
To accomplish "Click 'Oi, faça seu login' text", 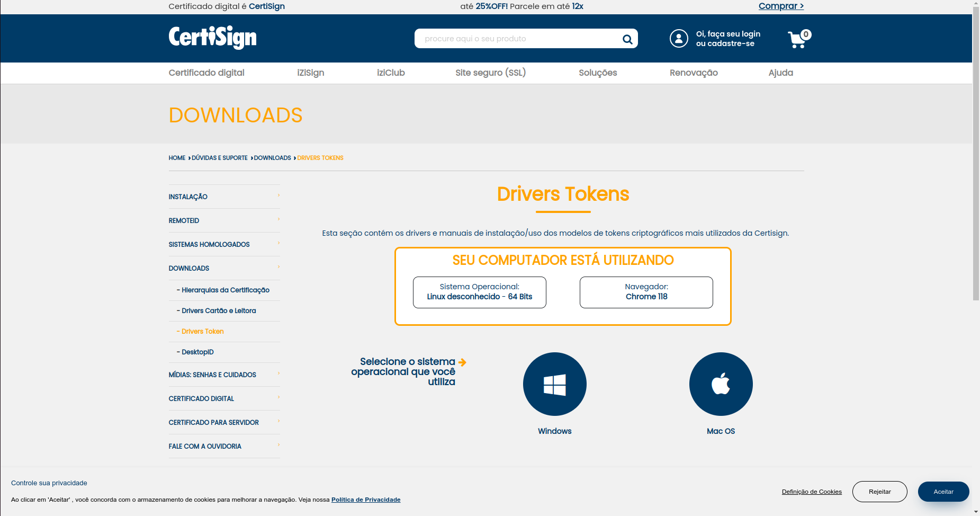I will point(728,34).
